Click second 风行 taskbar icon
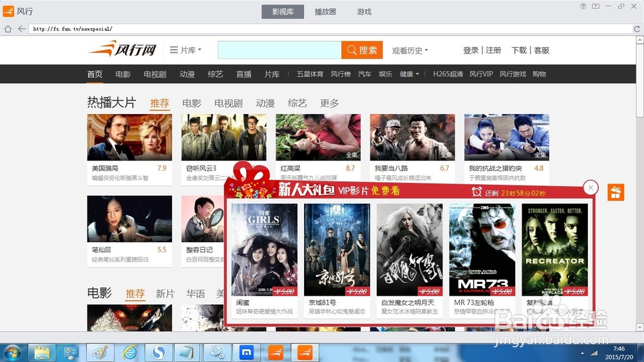 click(305, 353)
